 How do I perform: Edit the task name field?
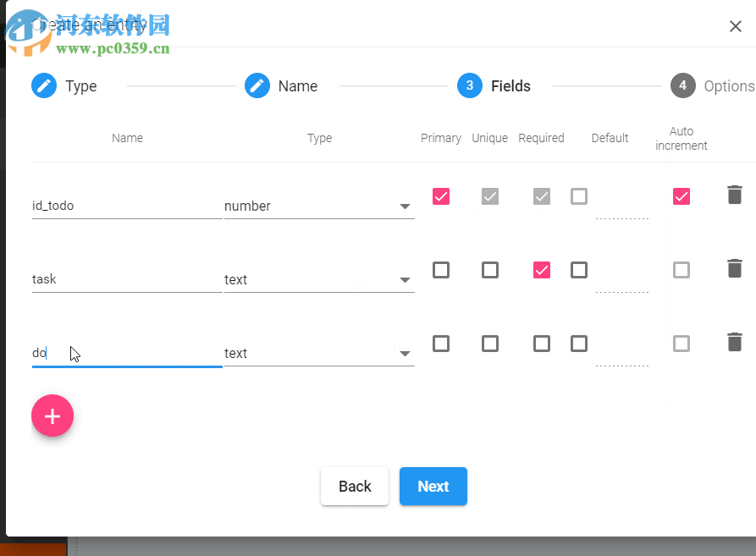(127, 280)
